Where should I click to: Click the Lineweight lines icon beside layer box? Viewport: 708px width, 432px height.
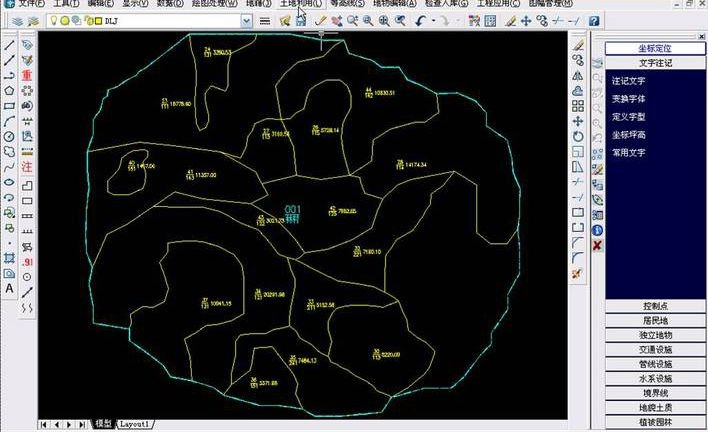(x=265, y=21)
